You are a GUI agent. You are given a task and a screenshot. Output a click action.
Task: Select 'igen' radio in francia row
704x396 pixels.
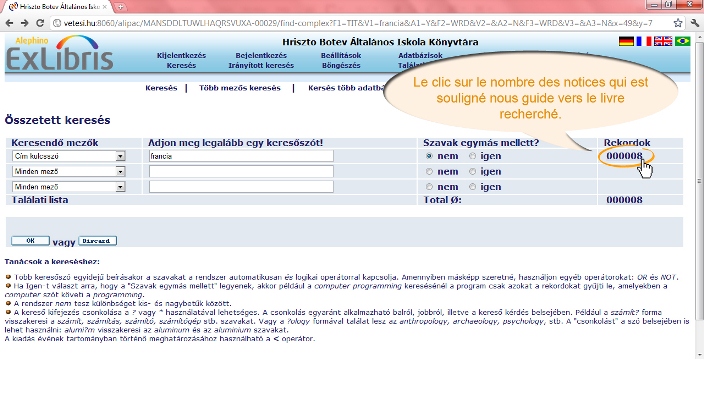tap(472, 156)
